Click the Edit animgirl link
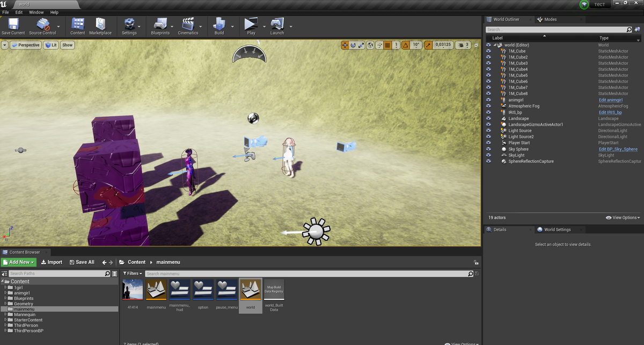The image size is (644, 345). point(611,100)
